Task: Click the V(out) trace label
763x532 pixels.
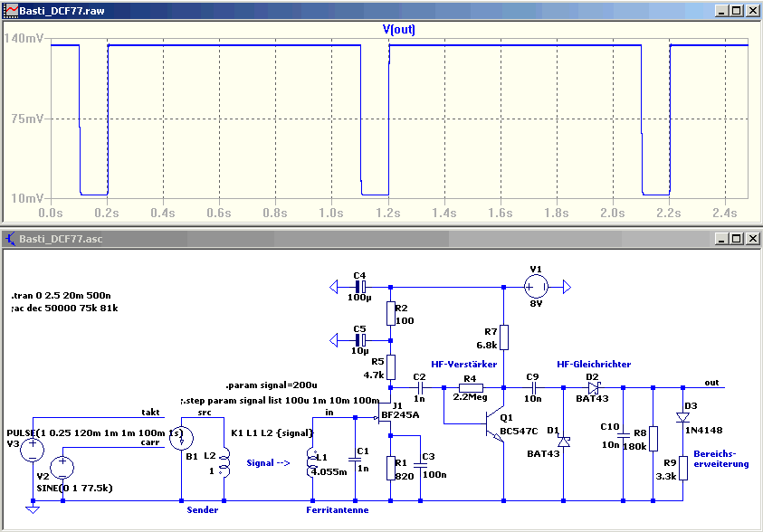Action: click(x=398, y=29)
